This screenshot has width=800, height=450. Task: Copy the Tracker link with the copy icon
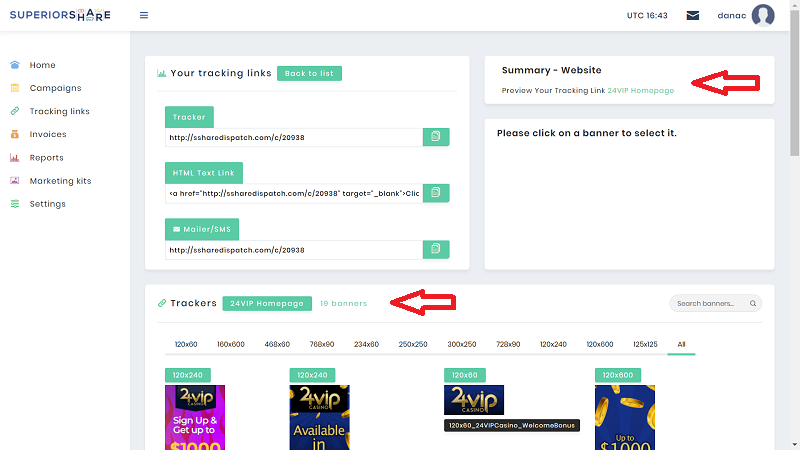point(436,137)
